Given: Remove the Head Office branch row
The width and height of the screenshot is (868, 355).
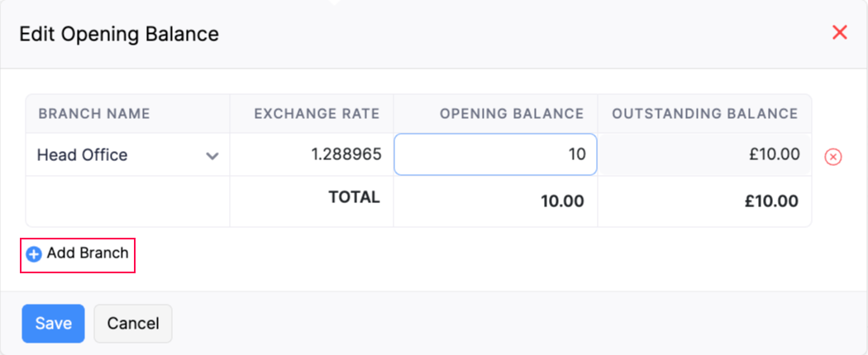Looking at the screenshot, I should pyautogui.click(x=833, y=156).
